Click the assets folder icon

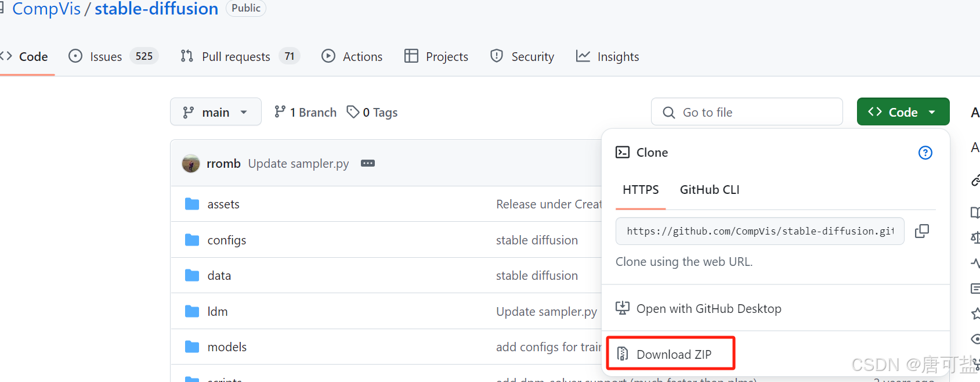click(x=192, y=204)
